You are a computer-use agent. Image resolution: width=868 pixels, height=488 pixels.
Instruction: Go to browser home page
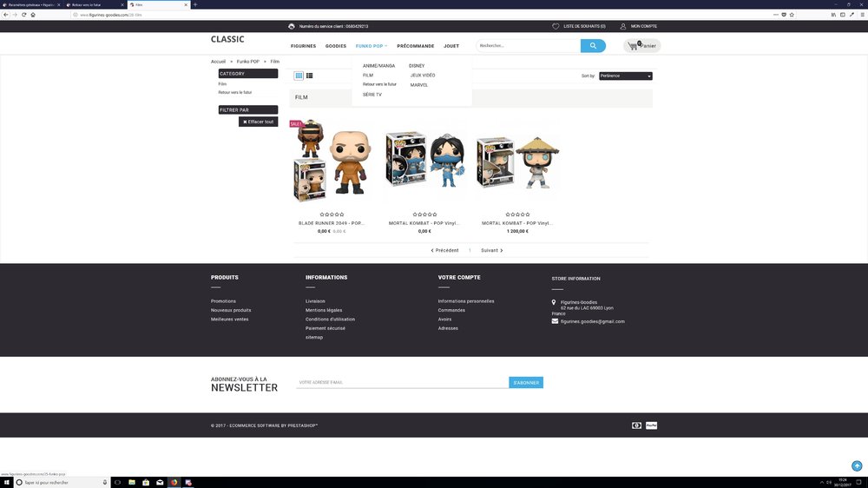[33, 15]
